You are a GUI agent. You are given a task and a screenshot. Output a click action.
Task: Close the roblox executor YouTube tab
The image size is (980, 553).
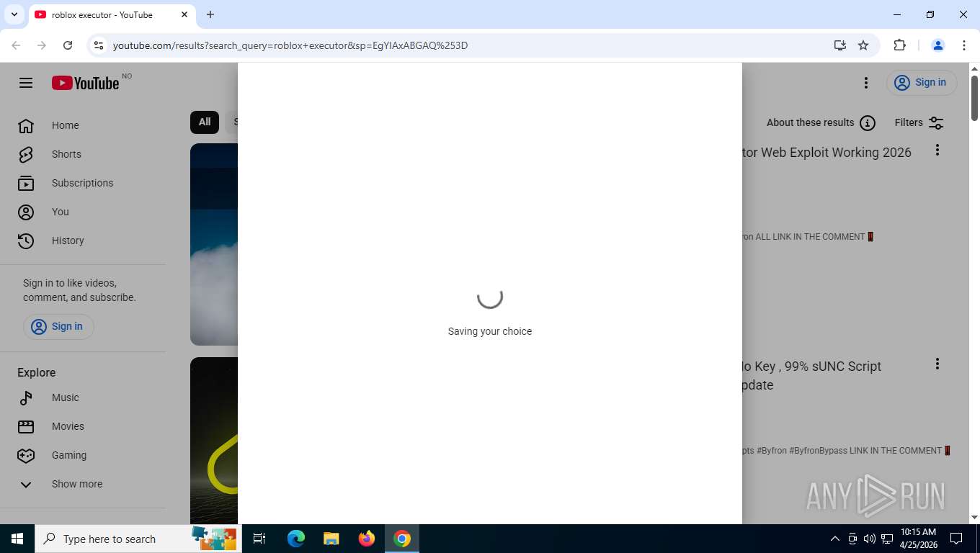pos(184,14)
